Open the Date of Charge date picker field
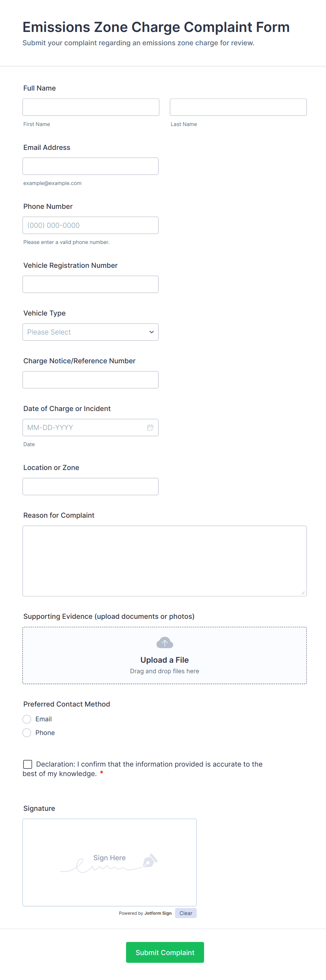This screenshot has height=980, width=326. coord(83,427)
